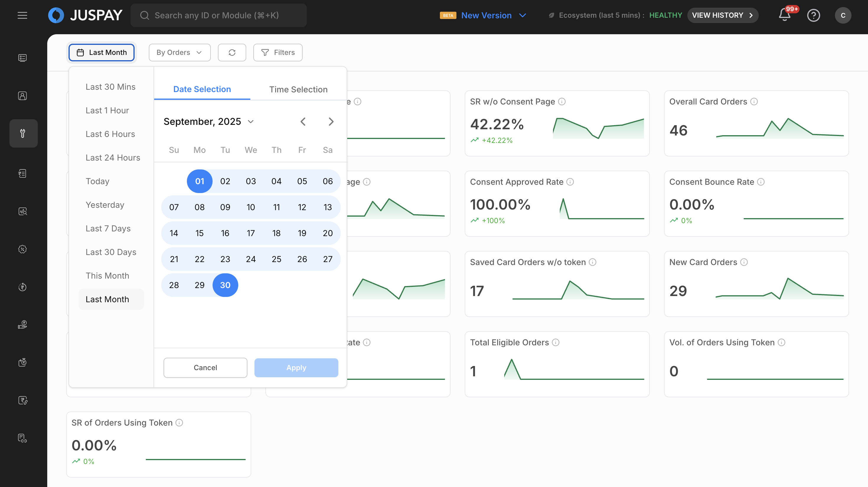The height and width of the screenshot is (487, 868).
Task: Choose the This Month preset option
Action: click(107, 275)
